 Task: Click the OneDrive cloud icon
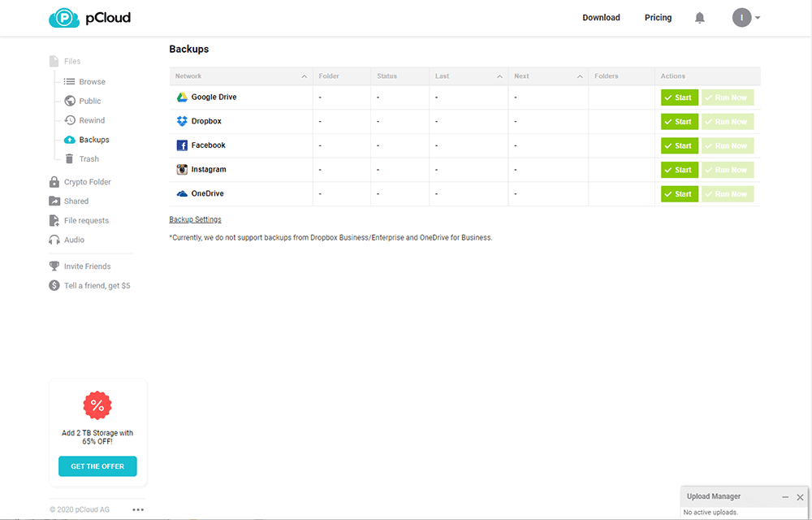point(183,194)
